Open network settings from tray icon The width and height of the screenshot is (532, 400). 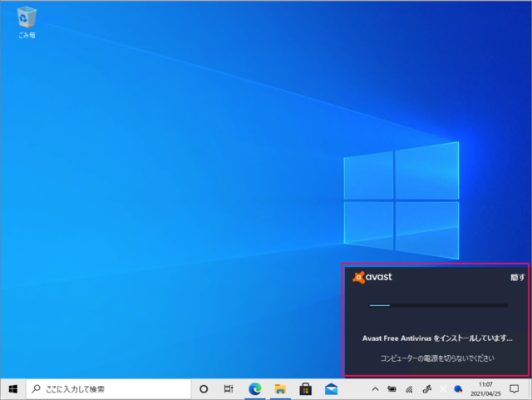pyautogui.click(x=408, y=388)
